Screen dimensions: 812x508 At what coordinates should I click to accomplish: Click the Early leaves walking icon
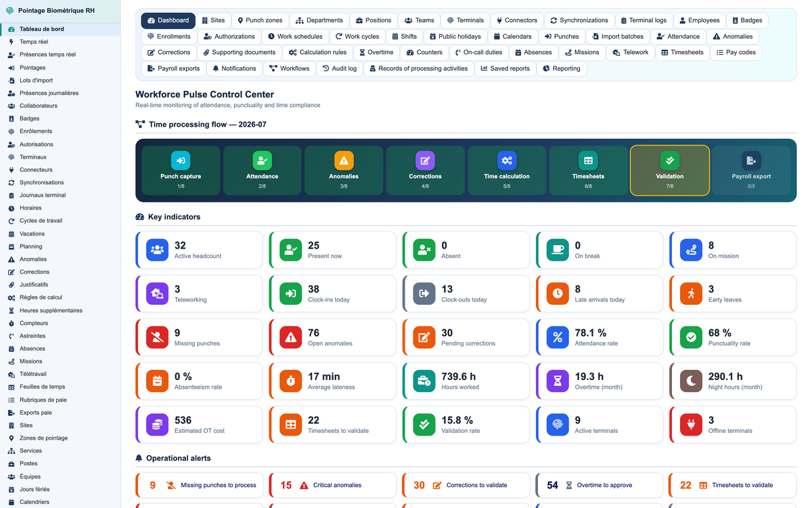coord(691,293)
